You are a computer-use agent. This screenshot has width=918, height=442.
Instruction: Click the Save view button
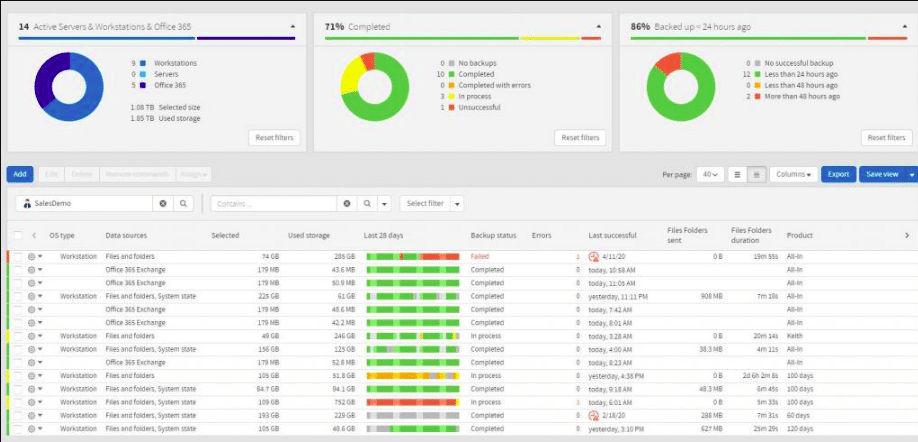(882, 174)
